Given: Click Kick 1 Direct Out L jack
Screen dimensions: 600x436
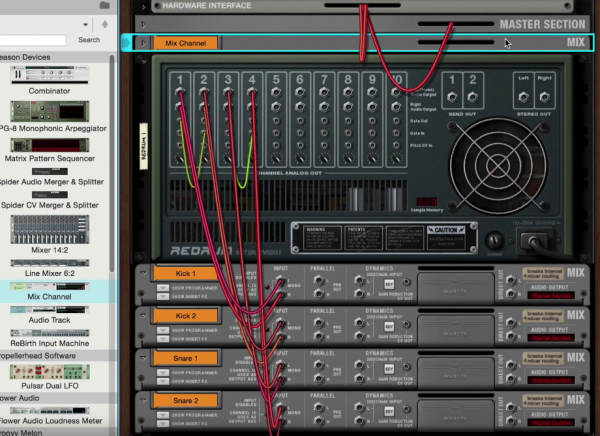Looking at the screenshot, I should click(x=510, y=280).
